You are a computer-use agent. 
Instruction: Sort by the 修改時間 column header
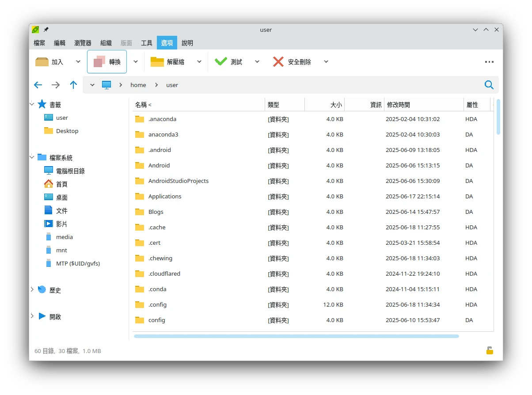click(398, 105)
